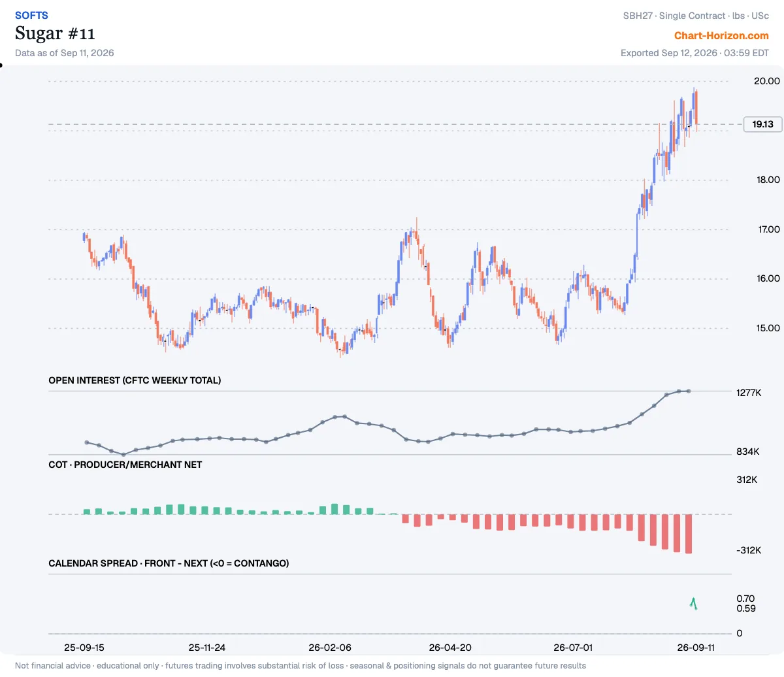Select the "Exported Sep 12, 2026" timestamp

[694, 53]
